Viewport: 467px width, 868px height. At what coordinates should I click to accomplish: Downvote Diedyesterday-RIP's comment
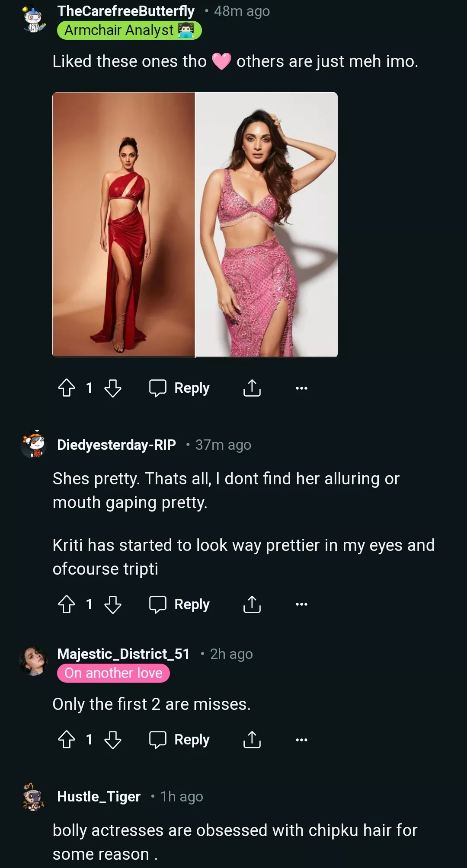click(113, 604)
